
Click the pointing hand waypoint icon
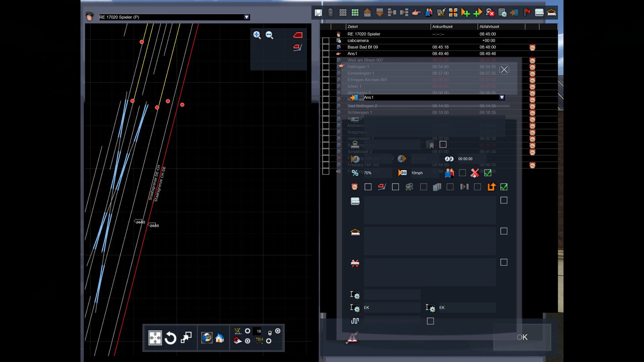click(416, 13)
